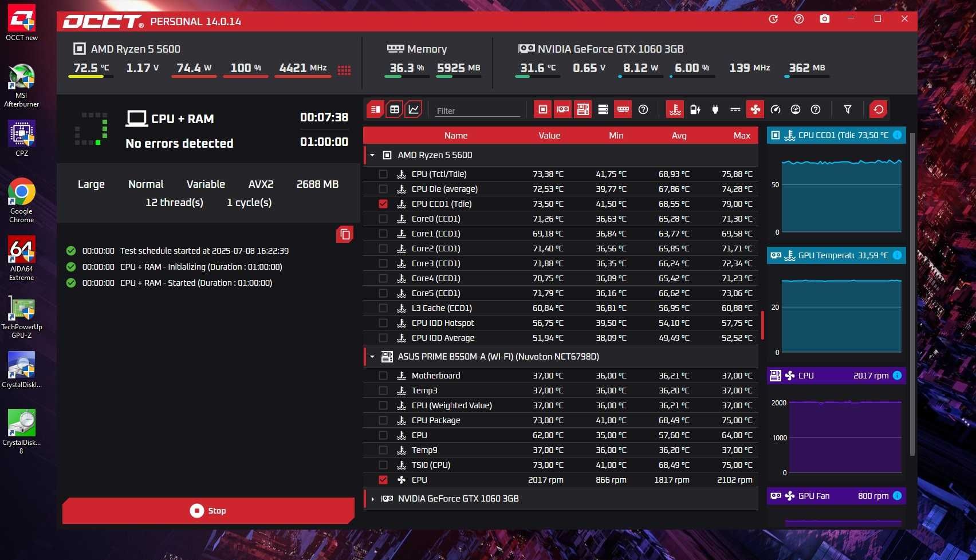Toggle the fan sensor filter icon
Viewport: 976px width, 560px height.
click(755, 109)
